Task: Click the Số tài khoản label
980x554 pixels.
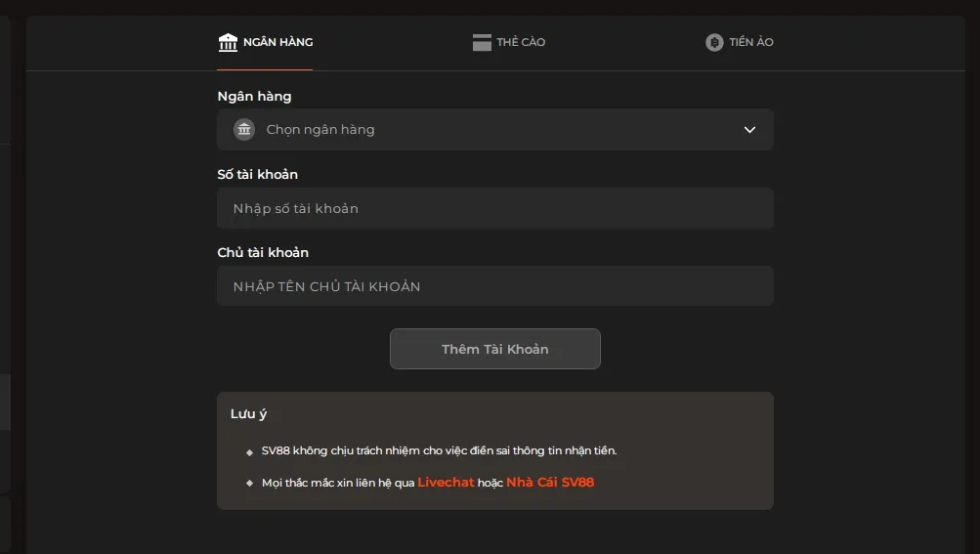Action: (x=258, y=175)
